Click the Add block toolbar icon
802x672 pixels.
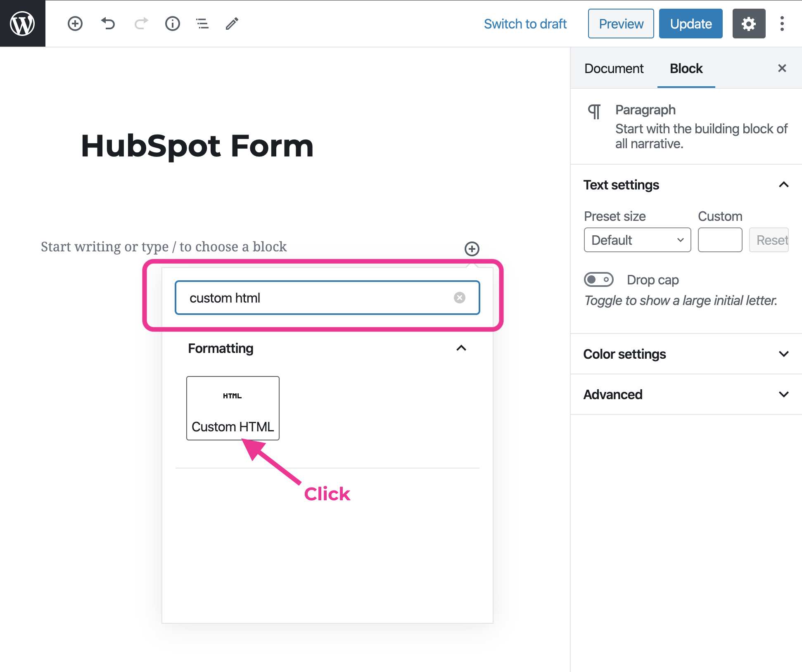tap(75, 24)
